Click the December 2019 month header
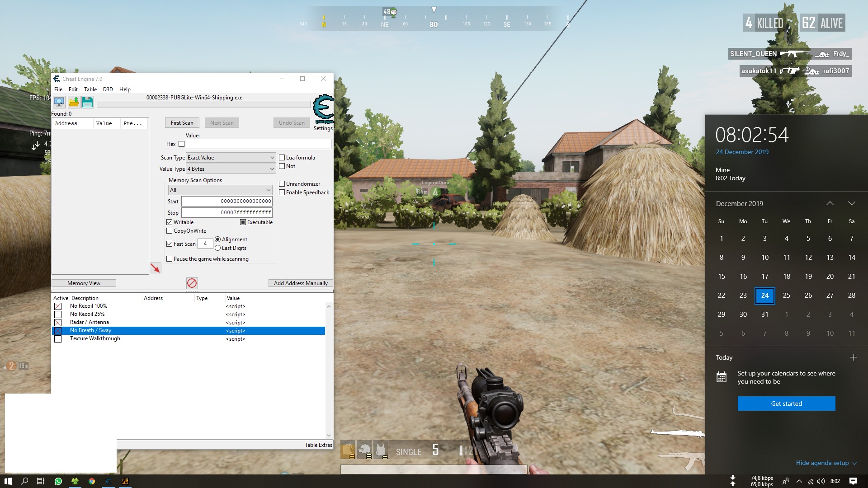The width and height of the screenshot is (868, 488). (740, 204)
